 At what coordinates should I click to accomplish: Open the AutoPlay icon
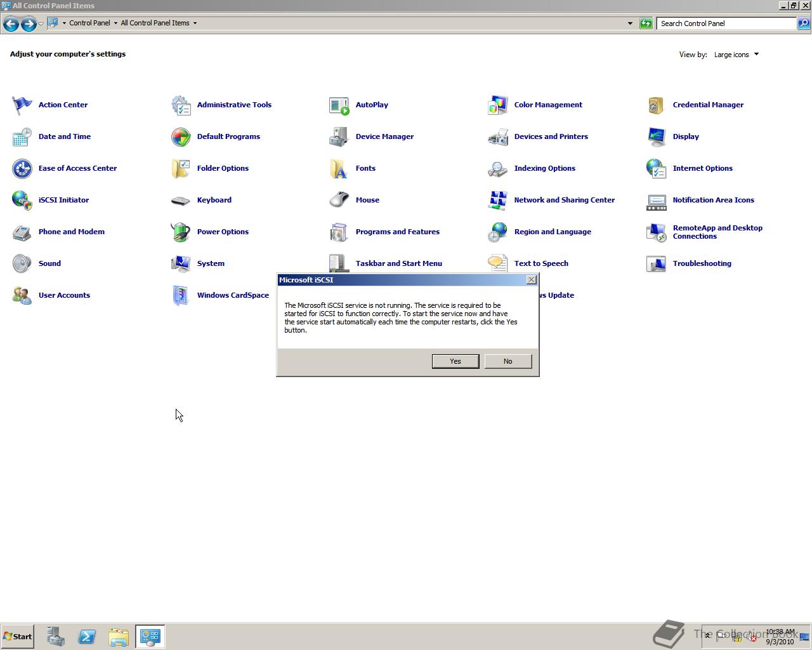click(339, 105)
